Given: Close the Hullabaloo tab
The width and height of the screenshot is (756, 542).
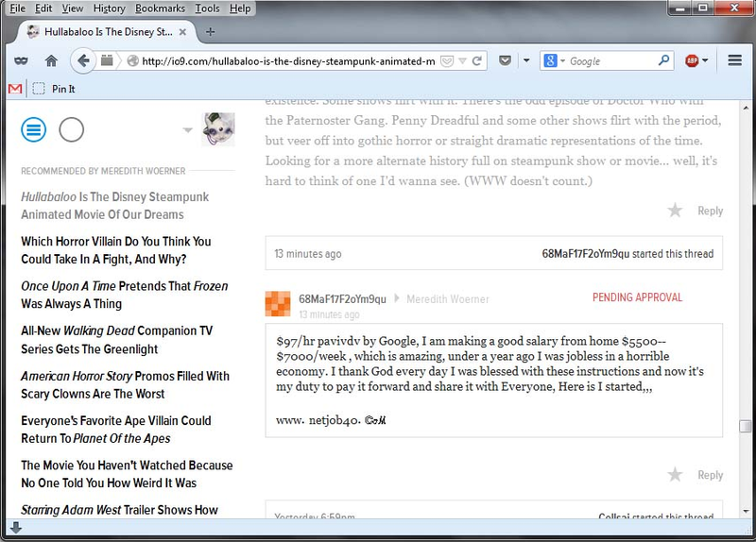Looking at the screenshot, I should click(x=182, y=32).
